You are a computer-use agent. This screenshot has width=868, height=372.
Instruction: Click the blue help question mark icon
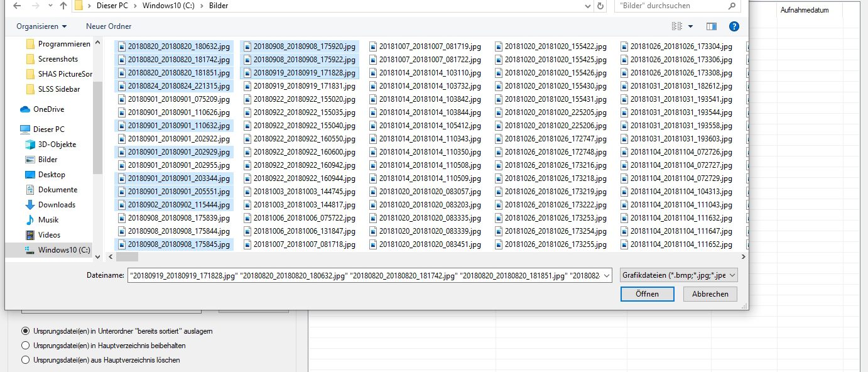click(734, 26)
